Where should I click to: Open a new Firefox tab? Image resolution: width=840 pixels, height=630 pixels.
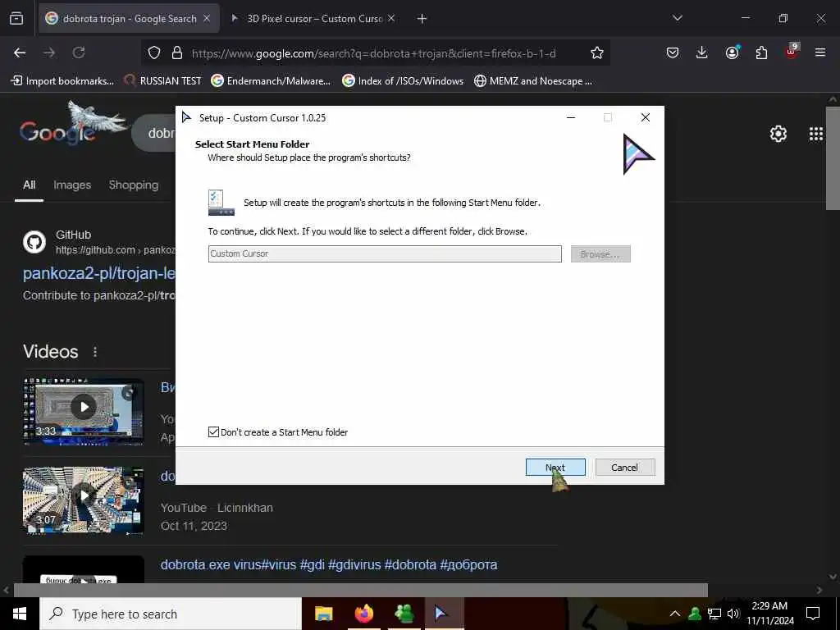click(x=422, y=19)
